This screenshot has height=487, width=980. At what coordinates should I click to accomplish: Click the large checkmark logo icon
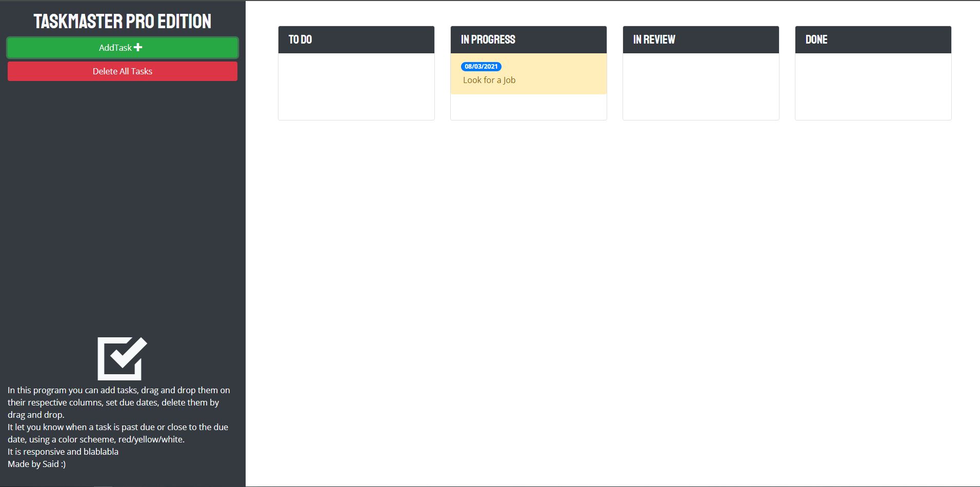pos(123,358)
